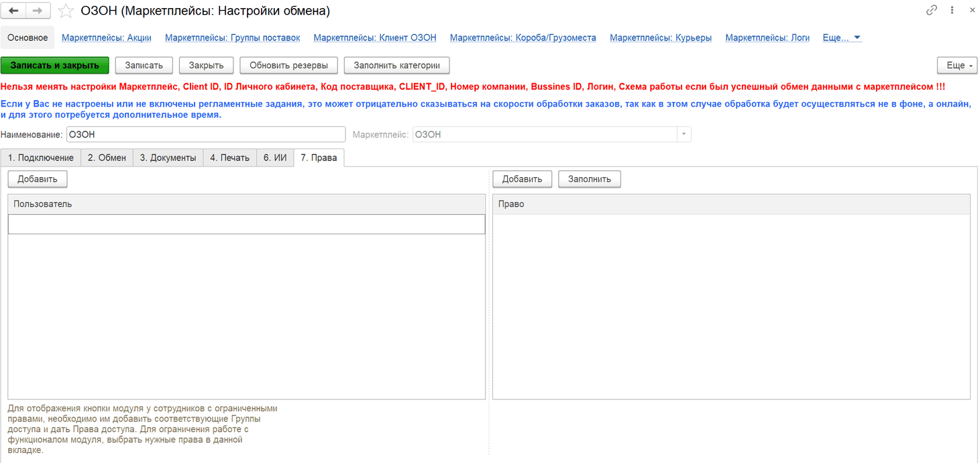Go forward with the right arrow button
The image size is (980, 463).
pyautogui.click(x=38, y=11)
